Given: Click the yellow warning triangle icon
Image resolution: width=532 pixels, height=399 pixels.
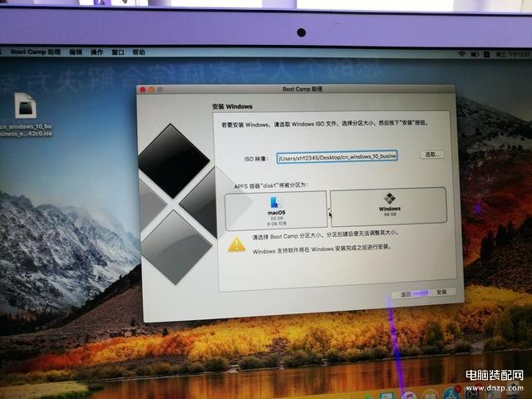Looking at the screenshot, I should pyautogui.click(x=236, y=244).
